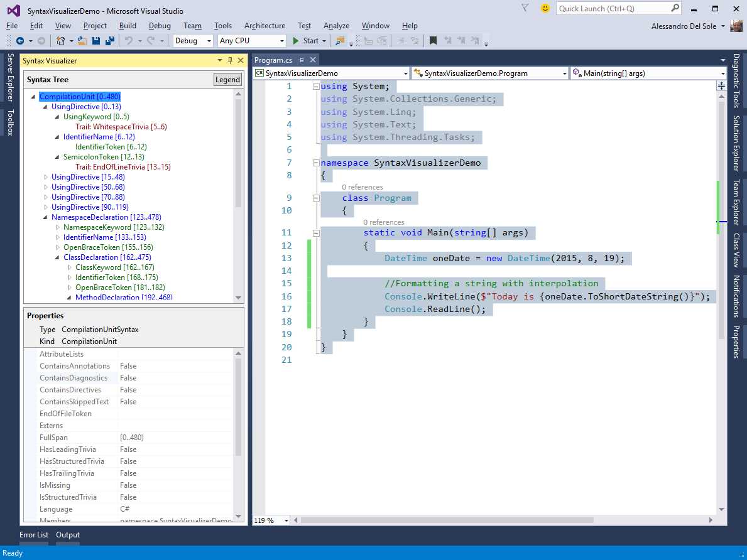Screen dimensions: 747x560
Task: Expand the ClassKeyword [162..167] tree node
Action: [x=70, y=267]
